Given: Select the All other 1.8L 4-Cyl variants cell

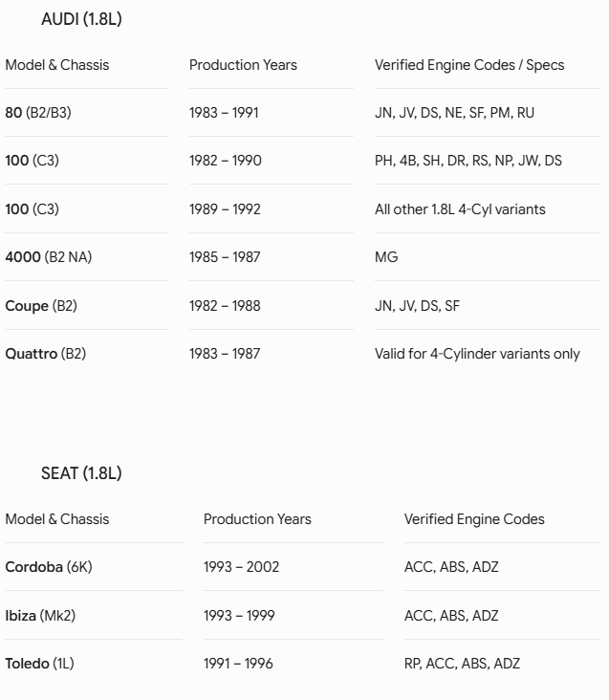Looking at the screenshot, I should [x=460, y=209].
